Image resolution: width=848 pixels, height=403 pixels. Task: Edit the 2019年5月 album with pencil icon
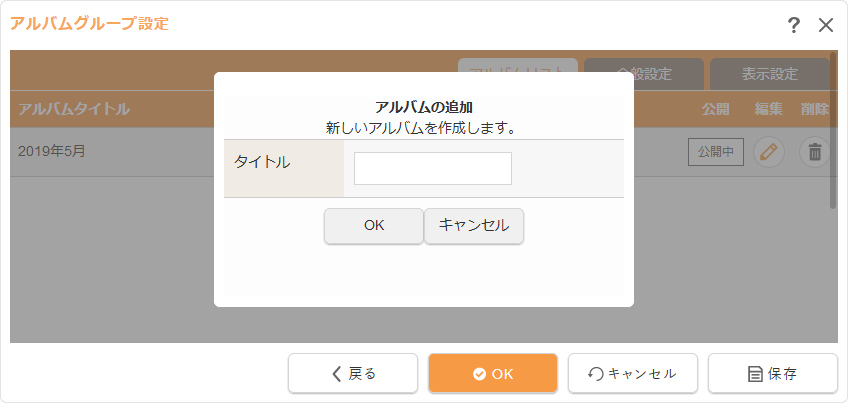[768, 152]
